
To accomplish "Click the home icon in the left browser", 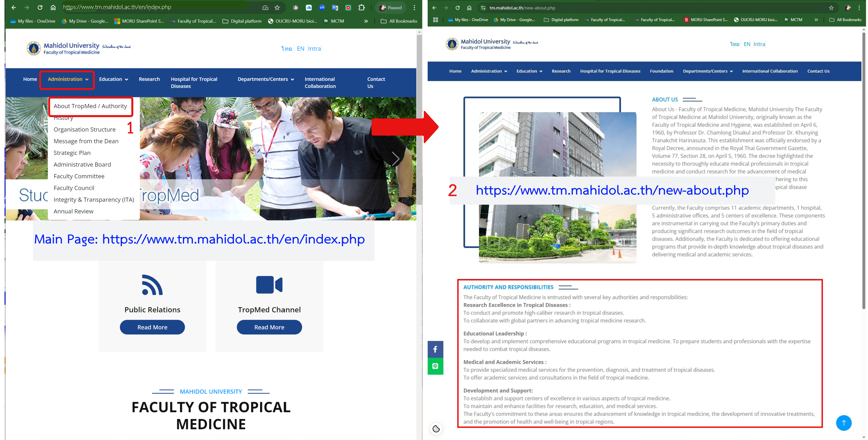I will point(53,7).
